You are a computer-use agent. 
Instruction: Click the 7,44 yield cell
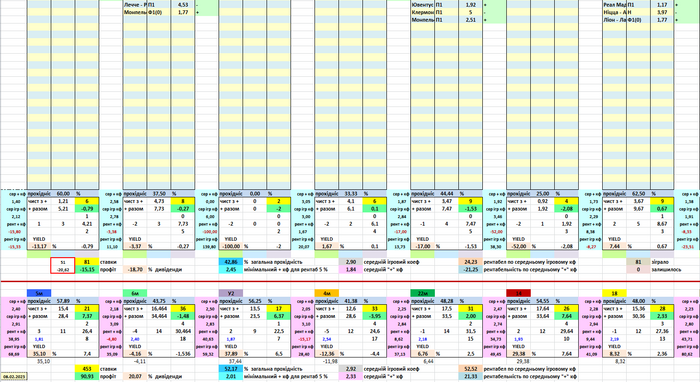[614, 246]
